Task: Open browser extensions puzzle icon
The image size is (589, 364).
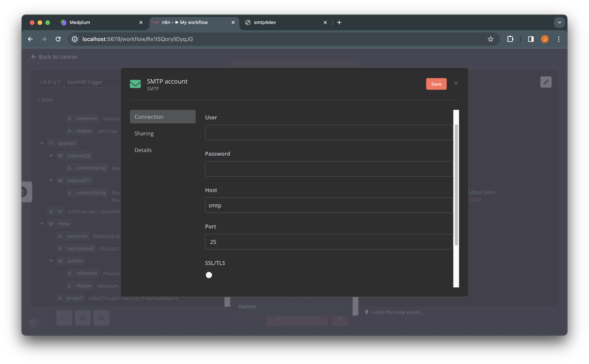Action: [x=510, y=39]
